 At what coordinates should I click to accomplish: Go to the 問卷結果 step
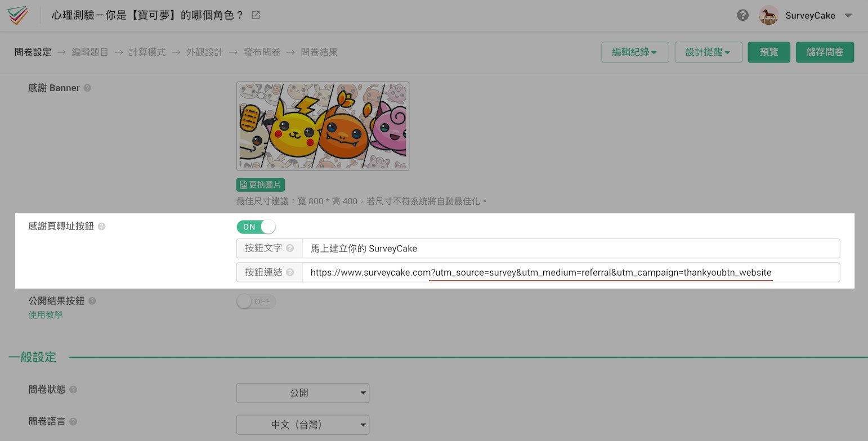[319, 52]
